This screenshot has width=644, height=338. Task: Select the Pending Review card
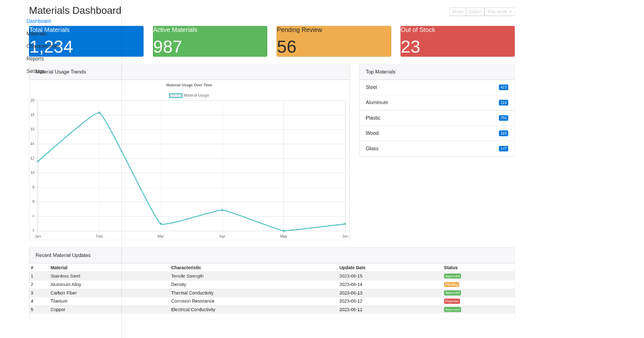click(333, 41)
